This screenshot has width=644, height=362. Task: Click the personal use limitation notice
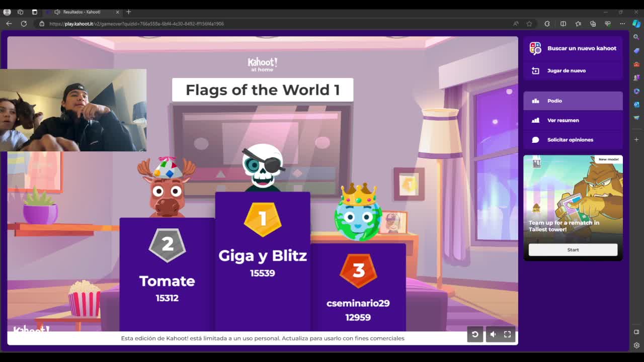click(263, 338)
